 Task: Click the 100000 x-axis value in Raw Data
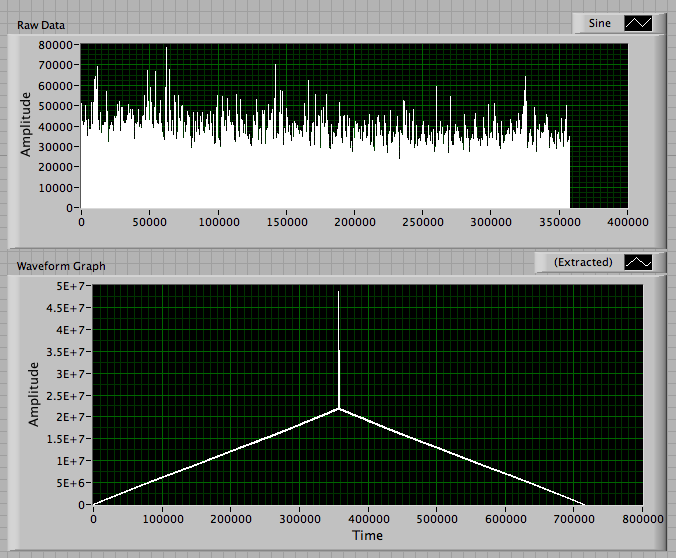pos(219,222)
